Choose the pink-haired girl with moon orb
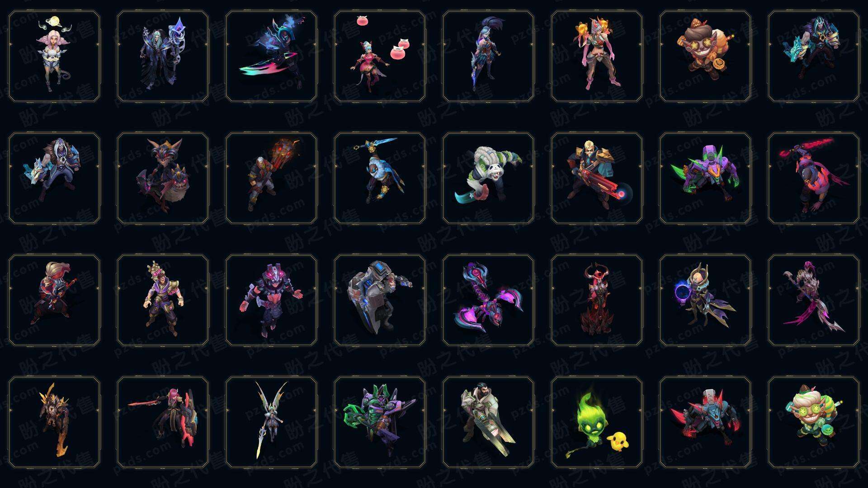The width and height of the screenshot is (868, 488). [54, 56]
